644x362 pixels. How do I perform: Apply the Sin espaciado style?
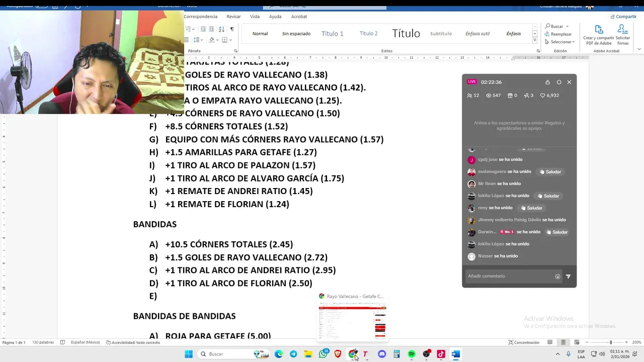pyautogui.click(x=296, y=34)
